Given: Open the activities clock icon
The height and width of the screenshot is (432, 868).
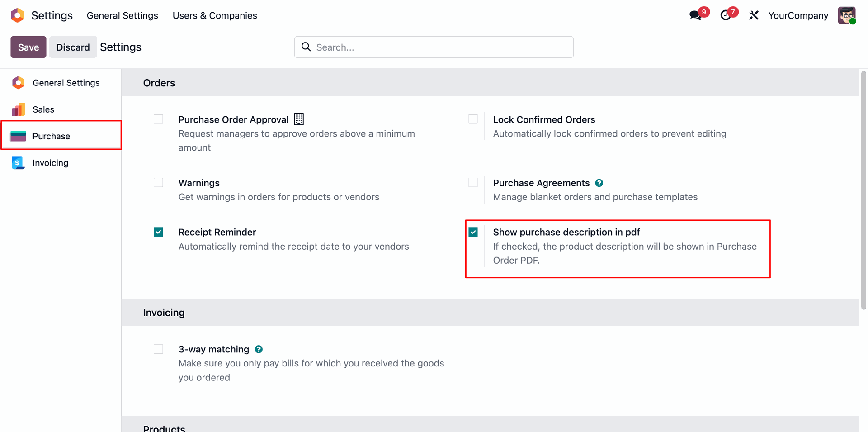Looking at the screenshot, I should (726, 15).
